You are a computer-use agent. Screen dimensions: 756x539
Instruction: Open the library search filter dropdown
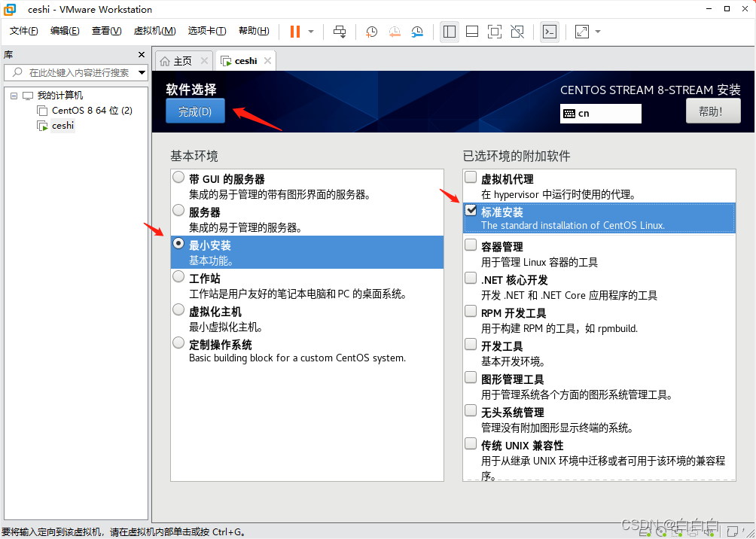142,73
